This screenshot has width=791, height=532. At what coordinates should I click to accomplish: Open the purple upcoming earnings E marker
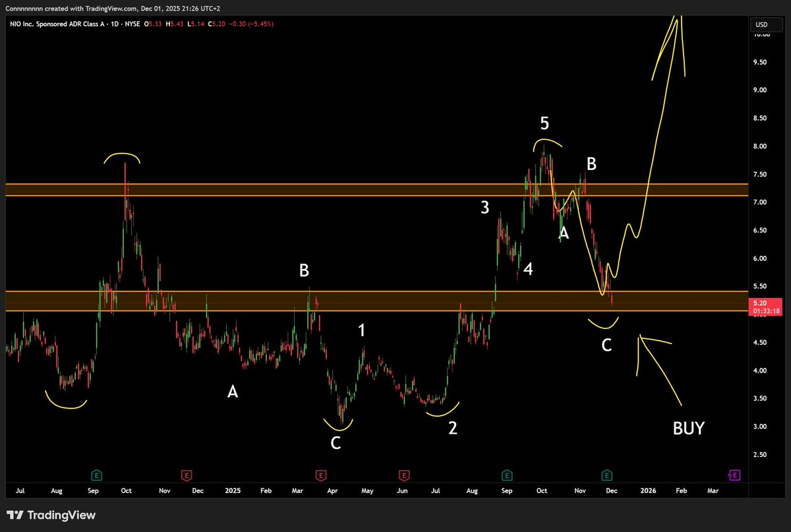(x=734, y=475)
